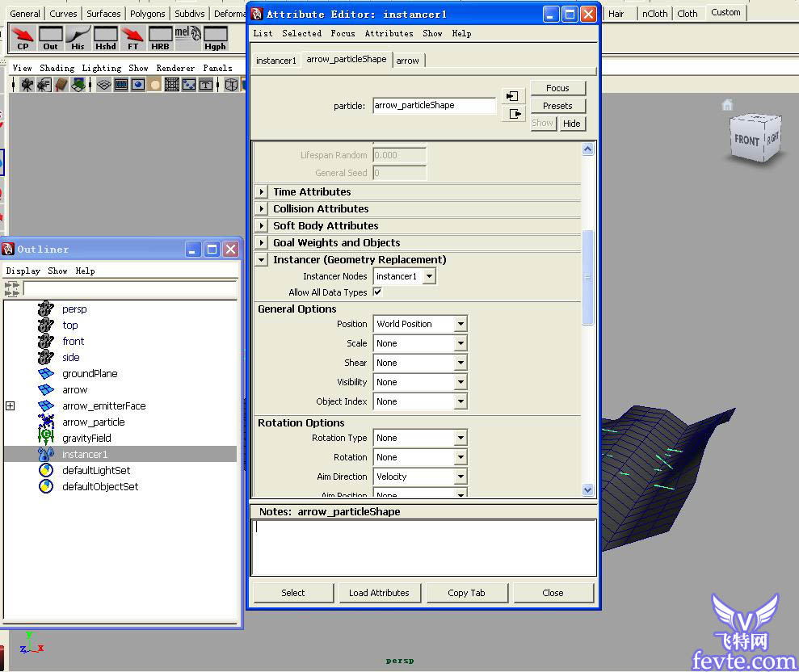799x672 pixels.
Task: Click the HRB shelf icon
Action: coord(160,38)
